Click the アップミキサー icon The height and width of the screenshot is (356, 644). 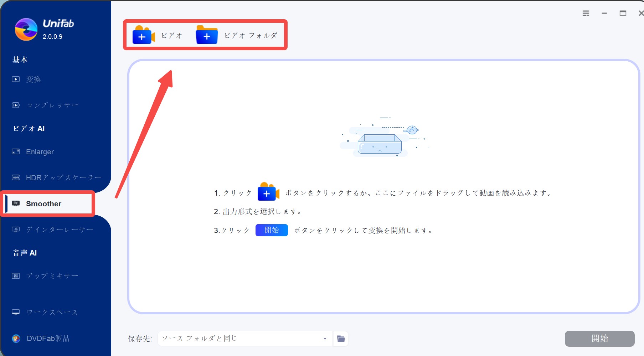[16, 276]
